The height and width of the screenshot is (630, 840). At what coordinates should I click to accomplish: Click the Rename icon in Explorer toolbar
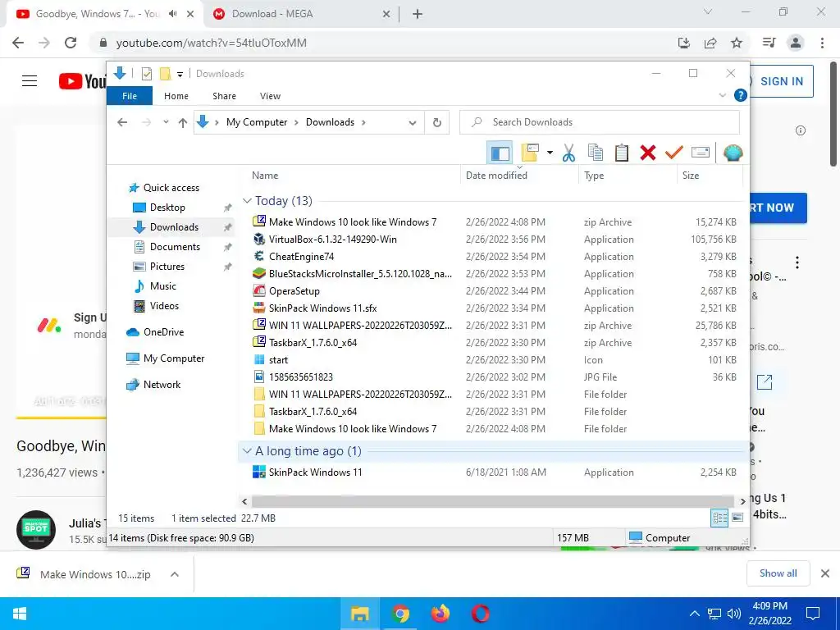701,153
